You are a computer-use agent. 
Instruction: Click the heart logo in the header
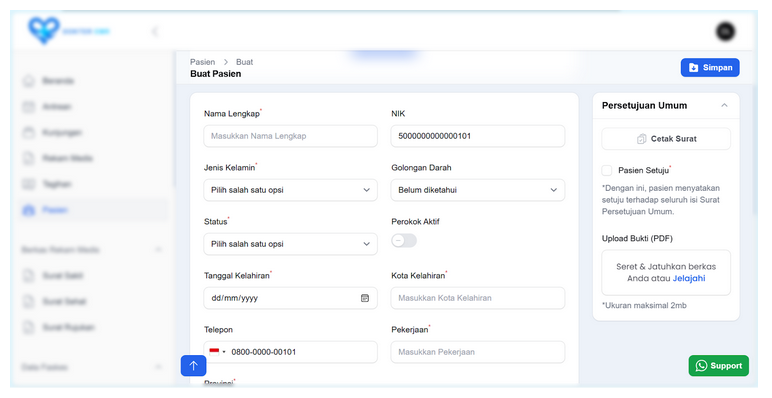pyautogui.click(x=44, y=30)
